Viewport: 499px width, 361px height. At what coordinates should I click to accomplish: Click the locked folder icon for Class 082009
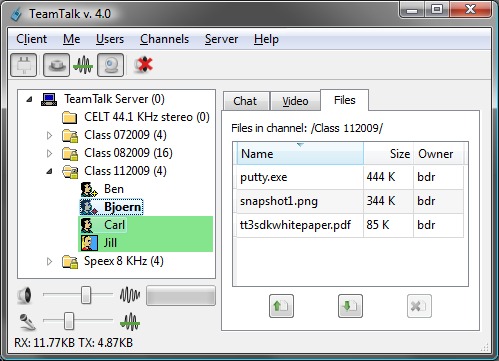[70, 153]
